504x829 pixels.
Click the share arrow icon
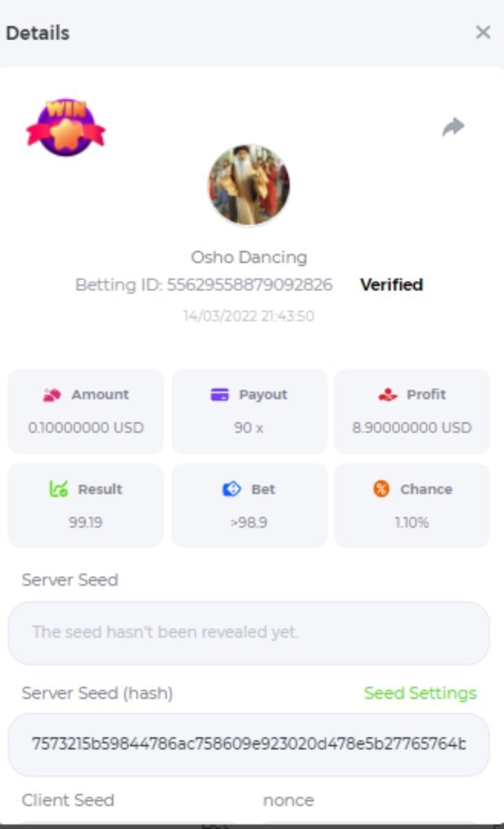pos(453,127)
